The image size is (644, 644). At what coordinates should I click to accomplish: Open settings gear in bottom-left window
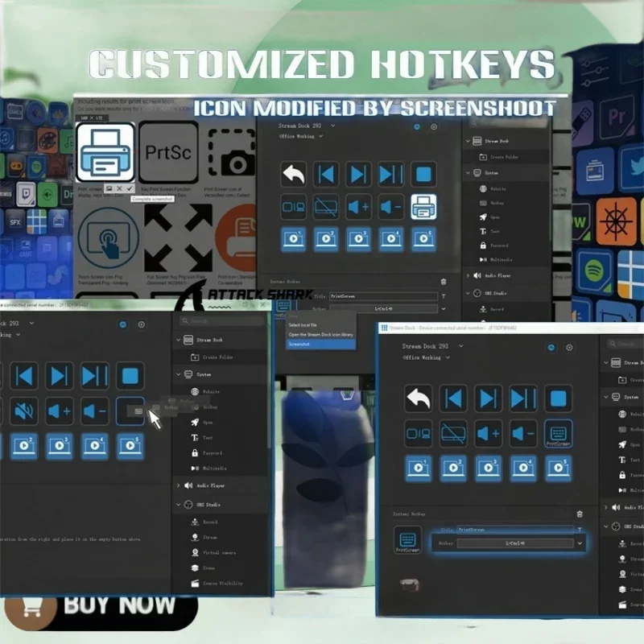pyautogui.click(x=142, y=325)
